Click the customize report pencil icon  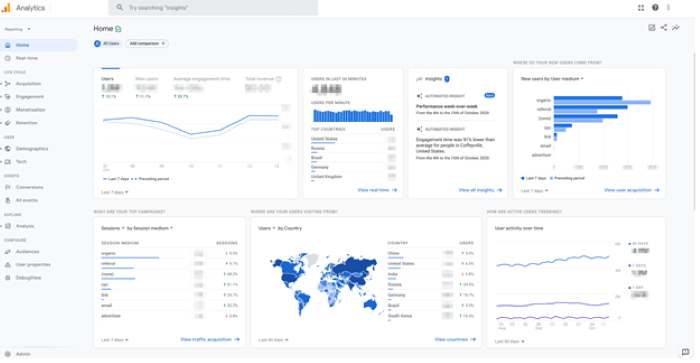click(x=651, y=28)
